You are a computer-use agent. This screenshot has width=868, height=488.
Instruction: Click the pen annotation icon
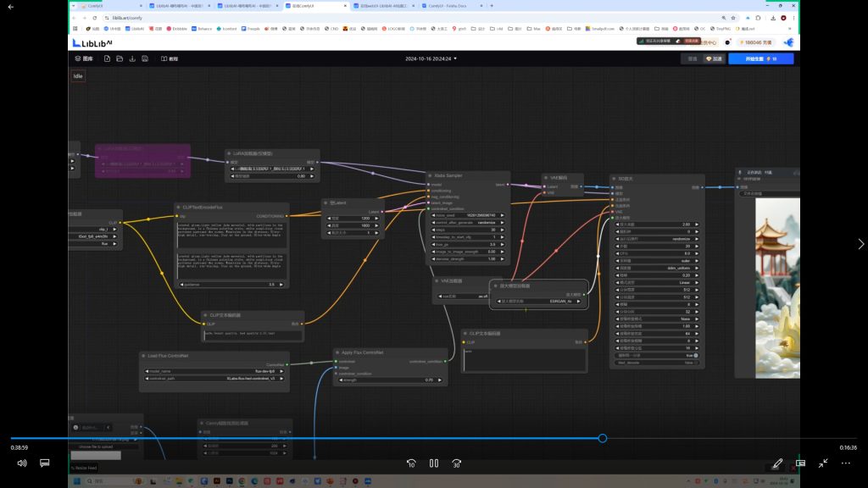(777, 463)
